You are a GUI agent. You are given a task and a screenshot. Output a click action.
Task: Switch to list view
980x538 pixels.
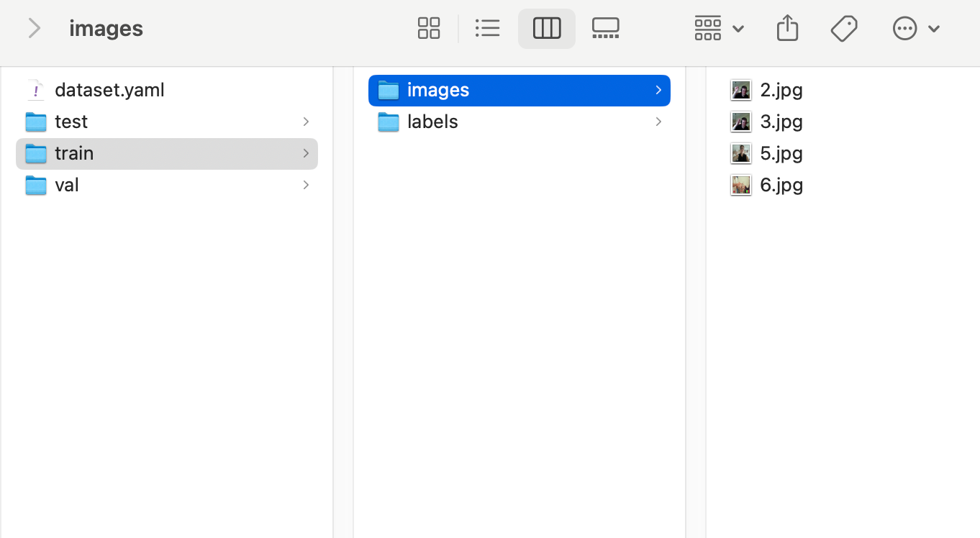point(488,29)
